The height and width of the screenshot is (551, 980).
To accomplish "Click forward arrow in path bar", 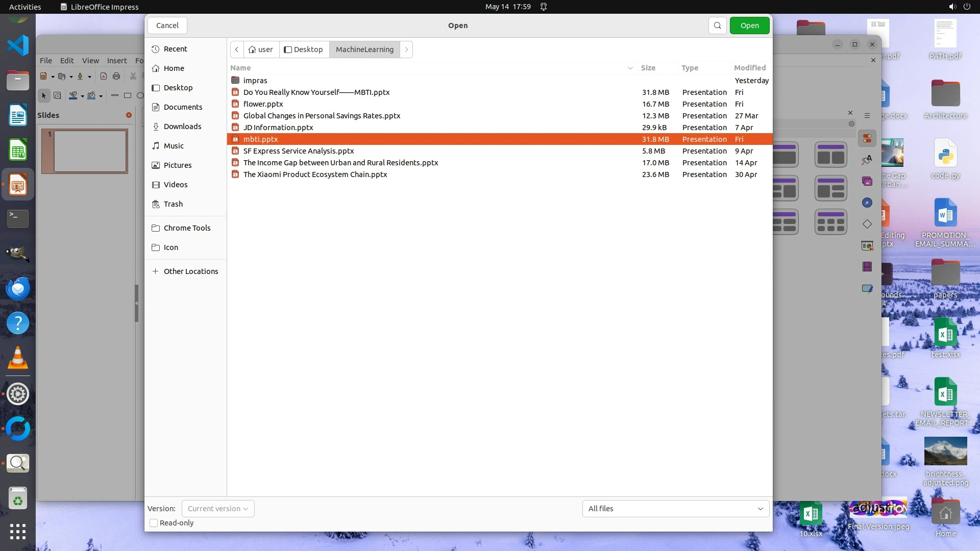I will click(406, 49).
